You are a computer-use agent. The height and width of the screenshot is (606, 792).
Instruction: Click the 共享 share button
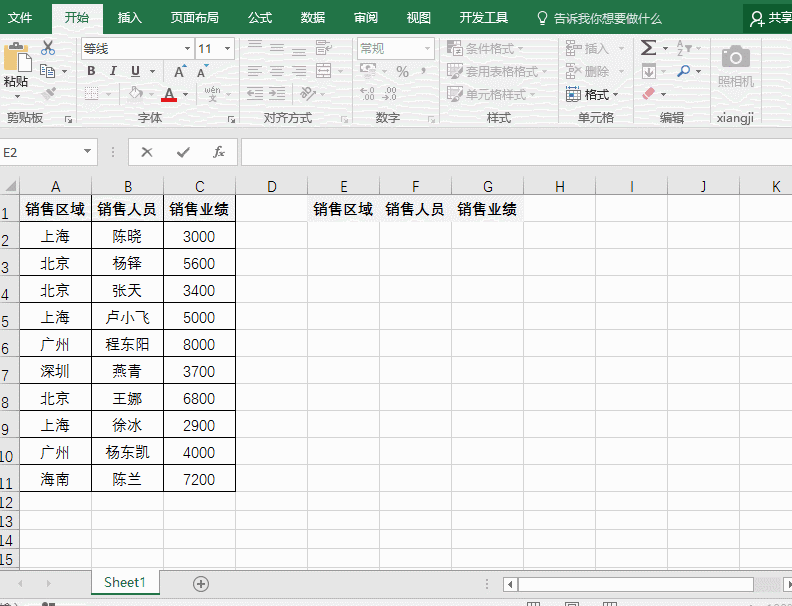770,18
